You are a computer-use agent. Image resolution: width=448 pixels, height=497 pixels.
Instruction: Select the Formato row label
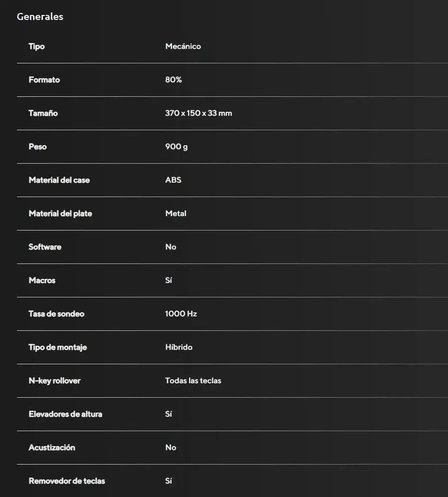point(44,80)
